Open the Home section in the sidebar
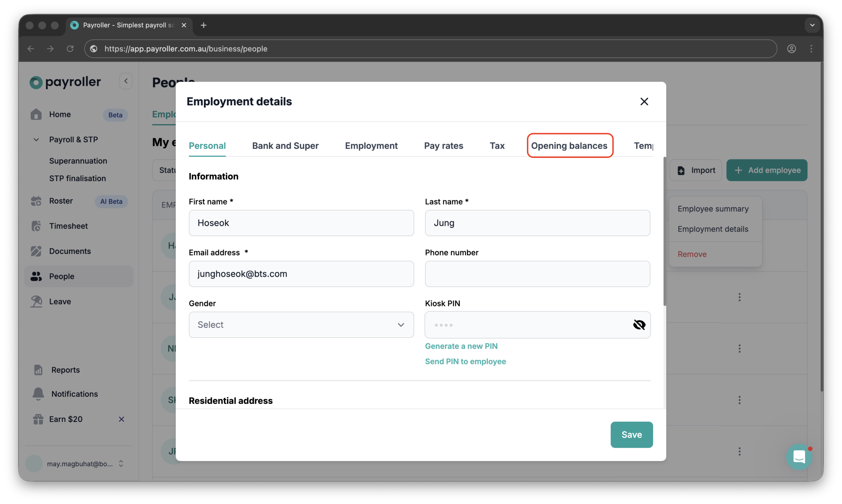 [60, 114]
